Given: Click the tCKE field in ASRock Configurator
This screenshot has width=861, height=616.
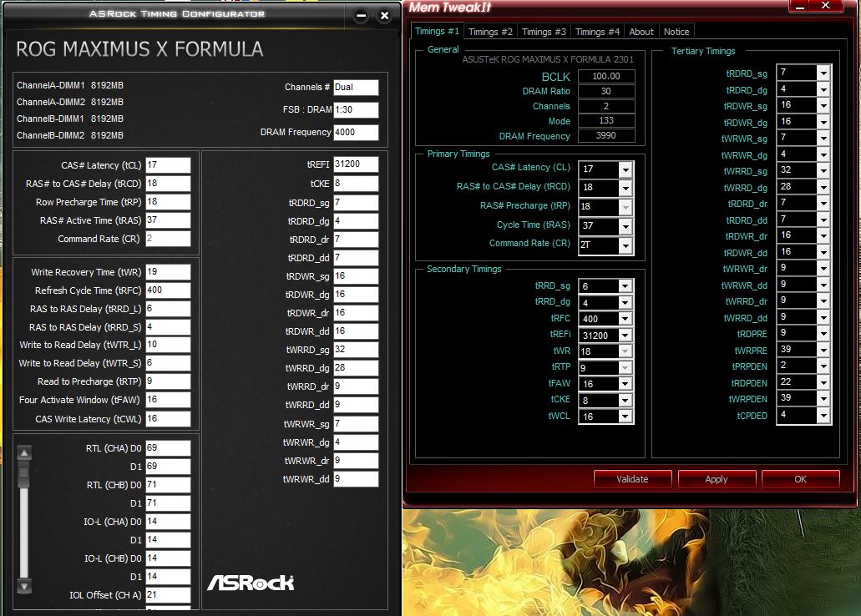Looking at the screenshot, I should pyautogui.click(x=356, y=184).
